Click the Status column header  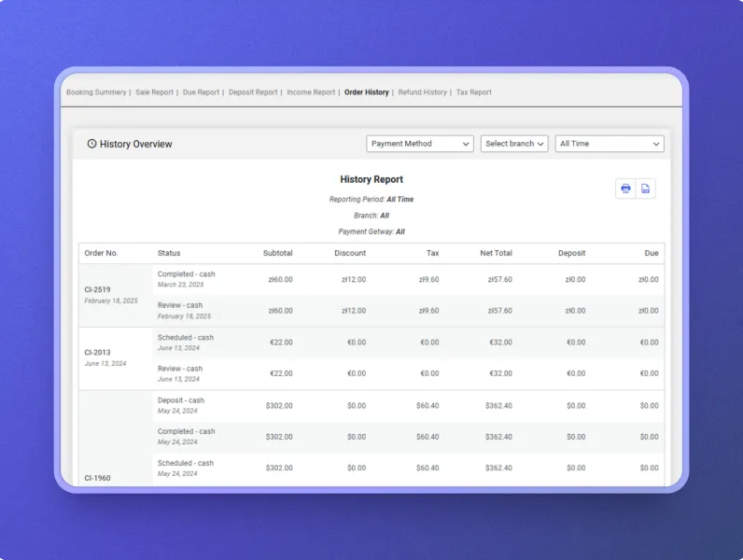(x=169, y=253)
